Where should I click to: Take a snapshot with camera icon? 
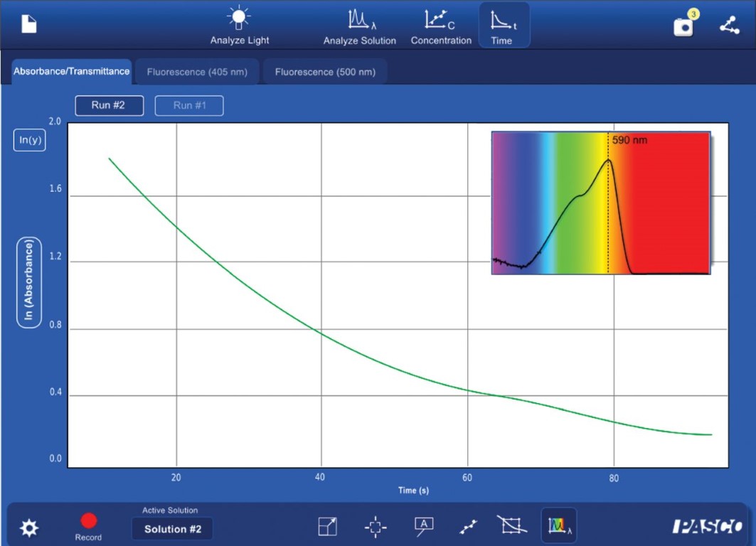point(683,26)
